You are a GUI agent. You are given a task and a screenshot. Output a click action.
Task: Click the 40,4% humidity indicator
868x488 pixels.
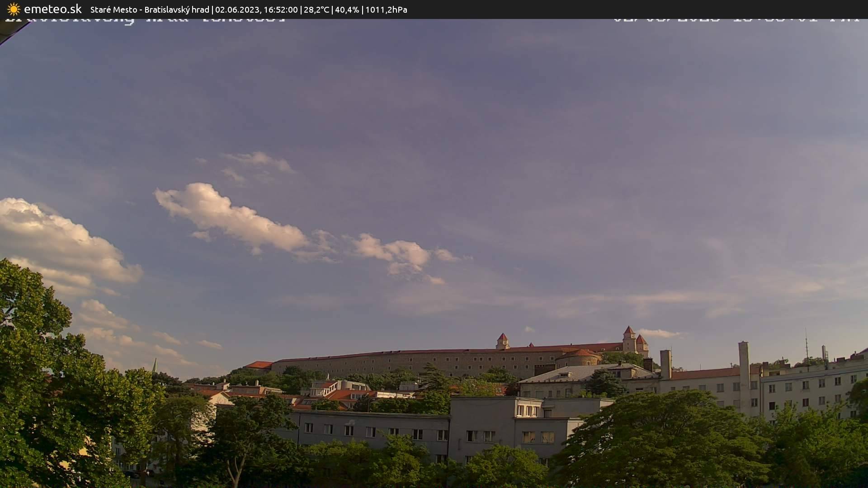[x=346, y=9]
